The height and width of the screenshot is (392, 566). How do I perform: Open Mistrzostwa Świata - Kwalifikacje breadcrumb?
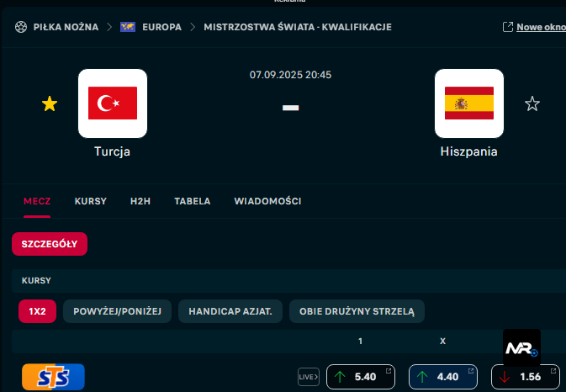point(298,27)
